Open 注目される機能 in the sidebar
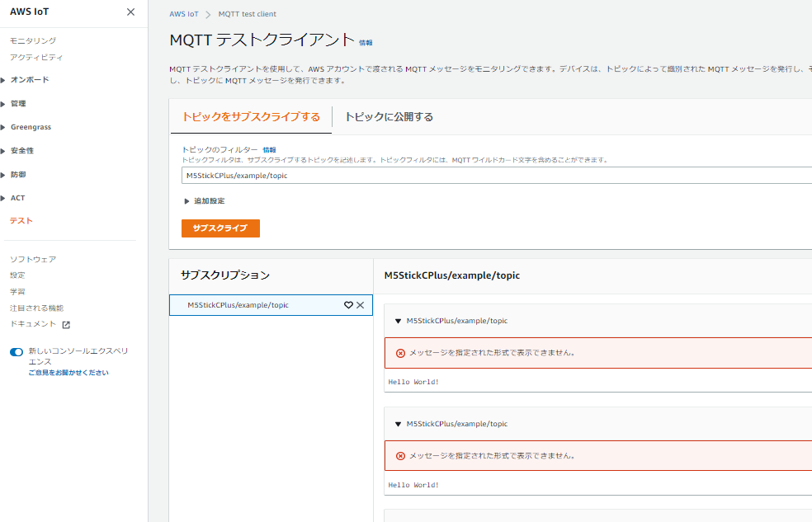The height and width of the screenshot is (522, 812). (37, 308)
